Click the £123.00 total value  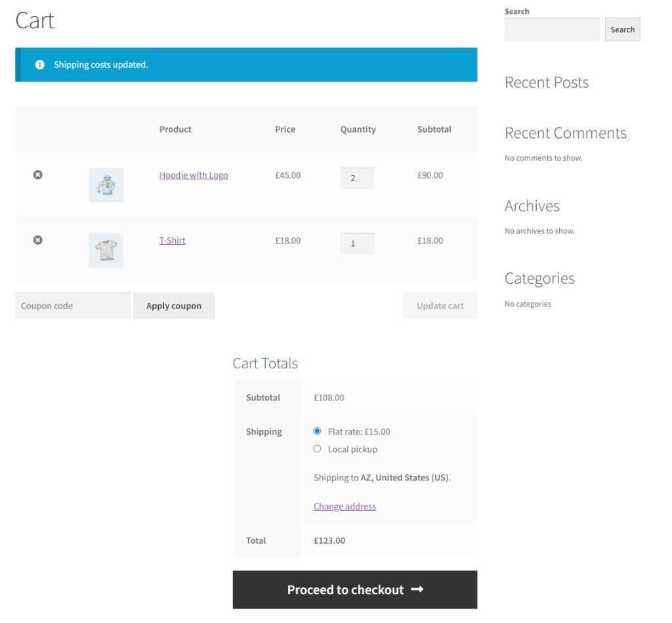329,541
